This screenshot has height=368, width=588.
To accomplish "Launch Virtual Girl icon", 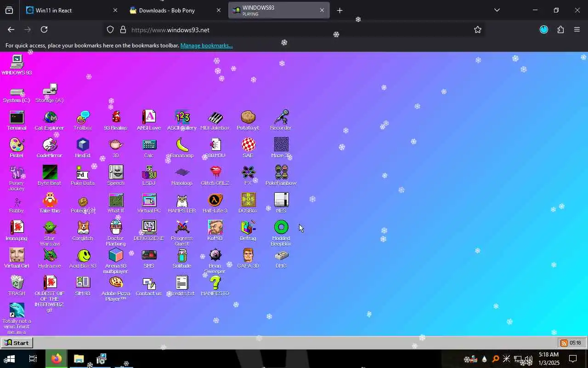I will [x=17, y=259].
